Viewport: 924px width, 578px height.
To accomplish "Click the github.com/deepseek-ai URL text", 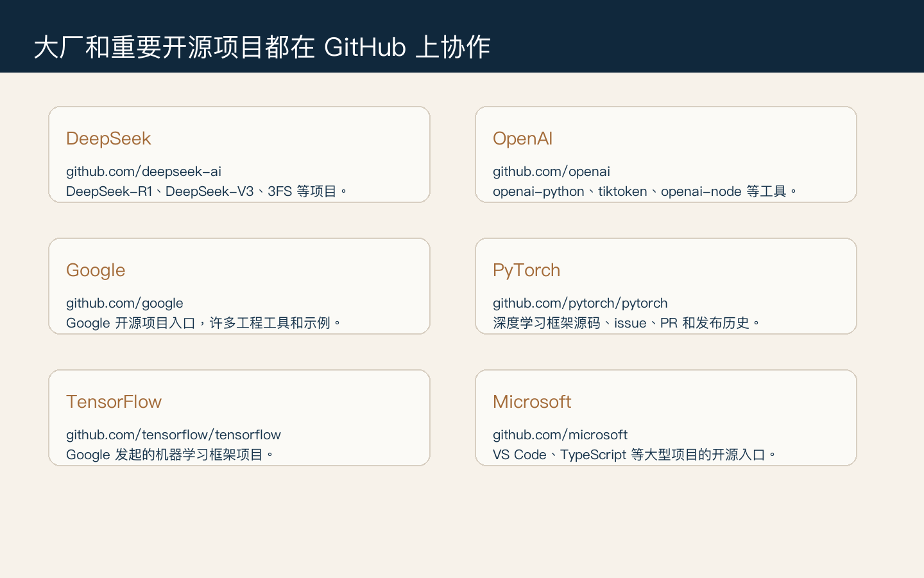I will 144,171.
